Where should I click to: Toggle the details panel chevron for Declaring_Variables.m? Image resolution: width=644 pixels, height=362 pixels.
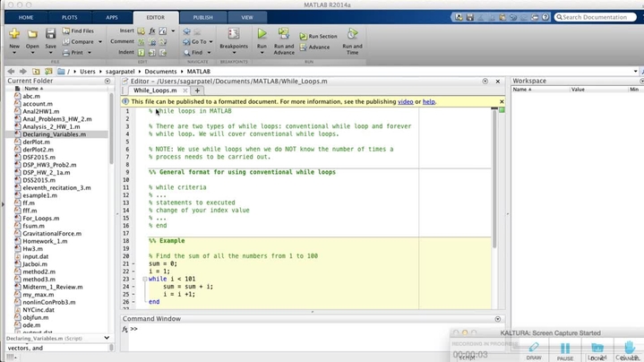pos(107,338)
